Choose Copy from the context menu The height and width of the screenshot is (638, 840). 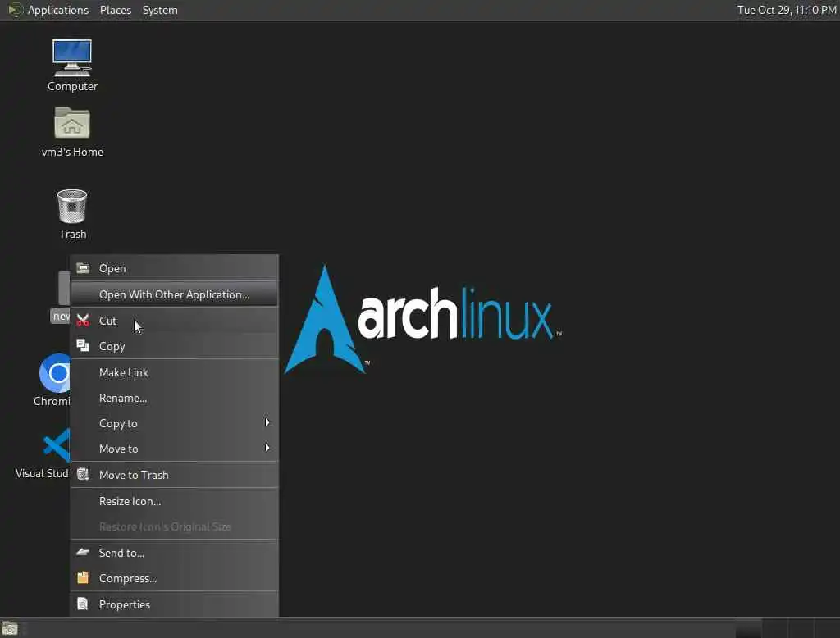pos(174,346)
